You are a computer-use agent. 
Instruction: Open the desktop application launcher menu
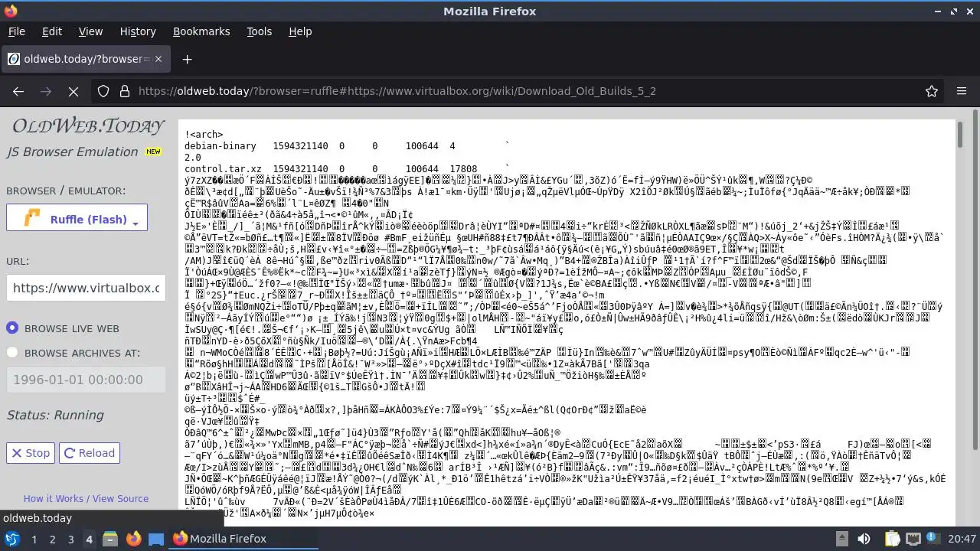[x=12, y=539]
